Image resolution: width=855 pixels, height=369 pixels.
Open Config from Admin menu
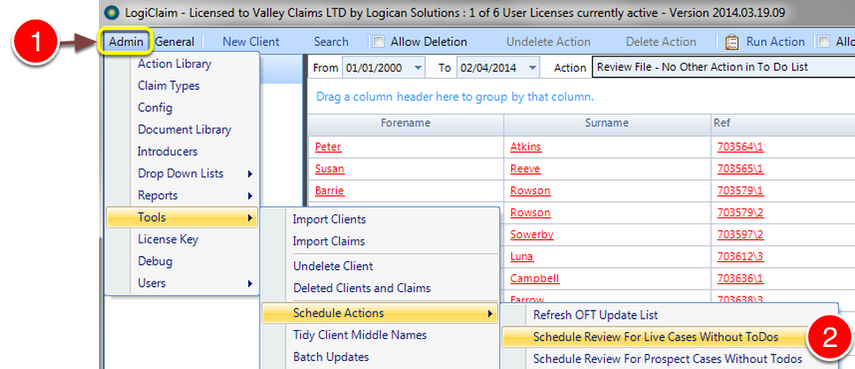point(155,107)
